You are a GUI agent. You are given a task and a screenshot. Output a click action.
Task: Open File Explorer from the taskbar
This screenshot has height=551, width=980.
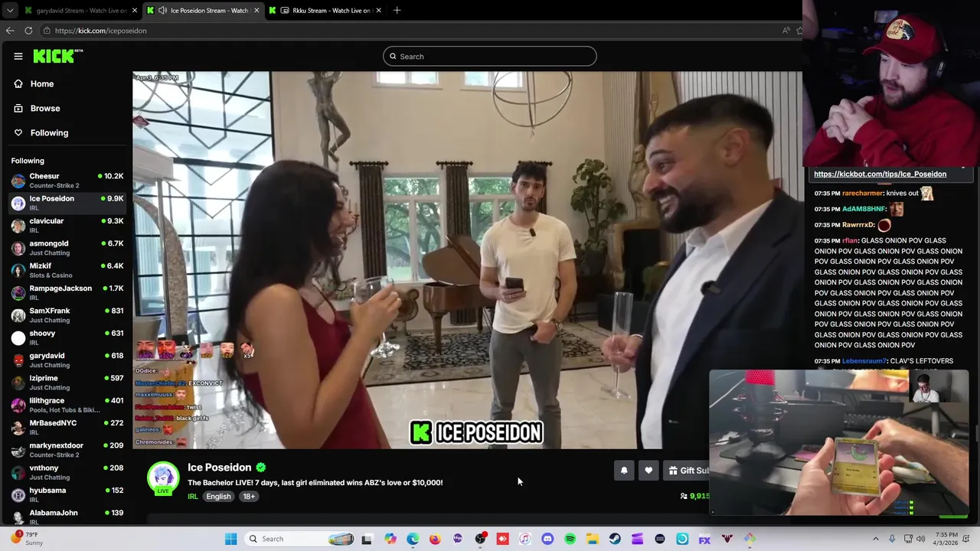[x=593, y=539]
